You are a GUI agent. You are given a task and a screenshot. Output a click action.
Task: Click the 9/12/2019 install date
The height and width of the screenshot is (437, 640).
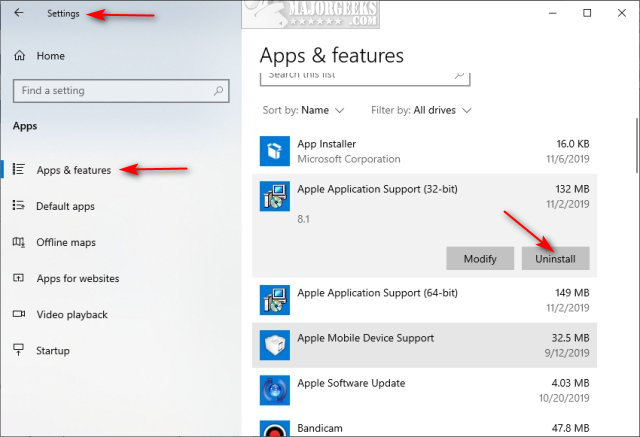(x=567, y=353)
